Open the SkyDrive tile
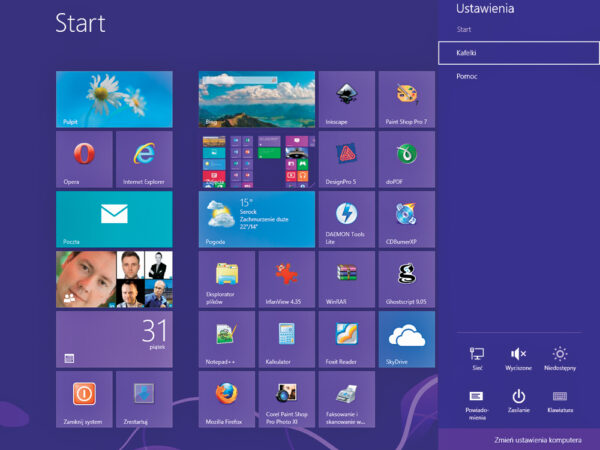The width and height of the screenshot is (600, 450). coord(406,339)
